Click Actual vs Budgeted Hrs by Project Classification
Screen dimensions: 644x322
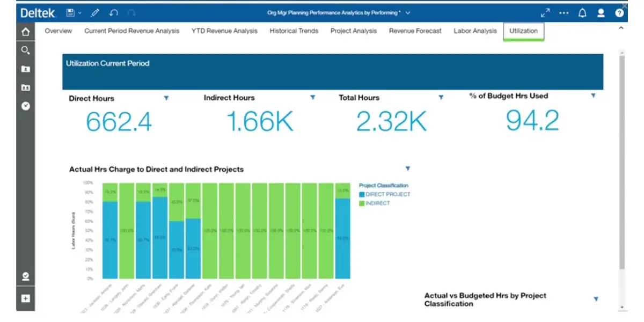coord(486,299)
